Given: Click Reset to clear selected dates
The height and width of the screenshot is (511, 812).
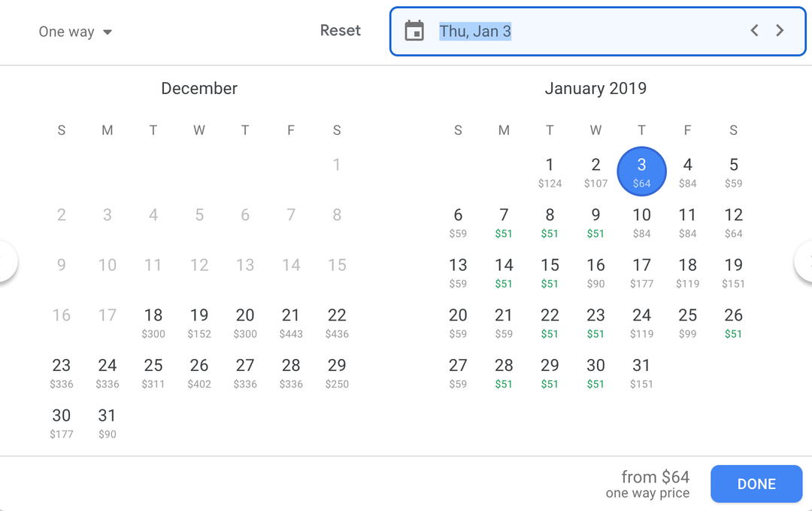Looking at the screenshot, I should point(340,30).
